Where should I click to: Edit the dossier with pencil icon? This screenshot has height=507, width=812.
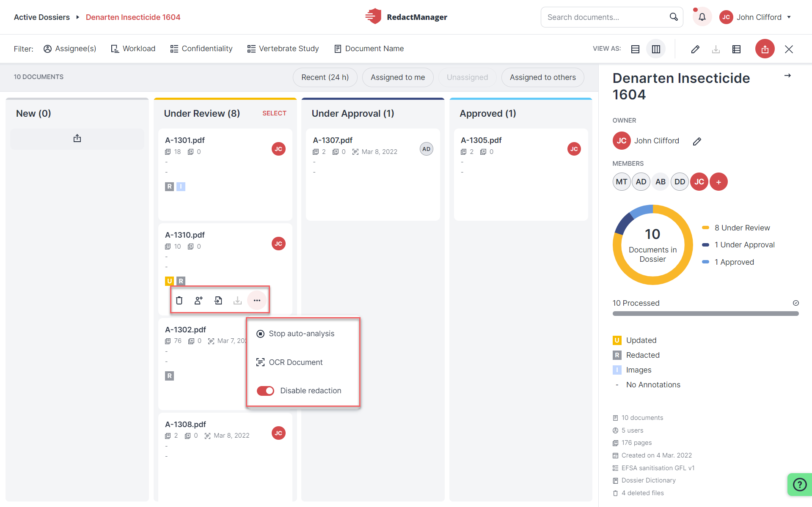pos(695,49)
